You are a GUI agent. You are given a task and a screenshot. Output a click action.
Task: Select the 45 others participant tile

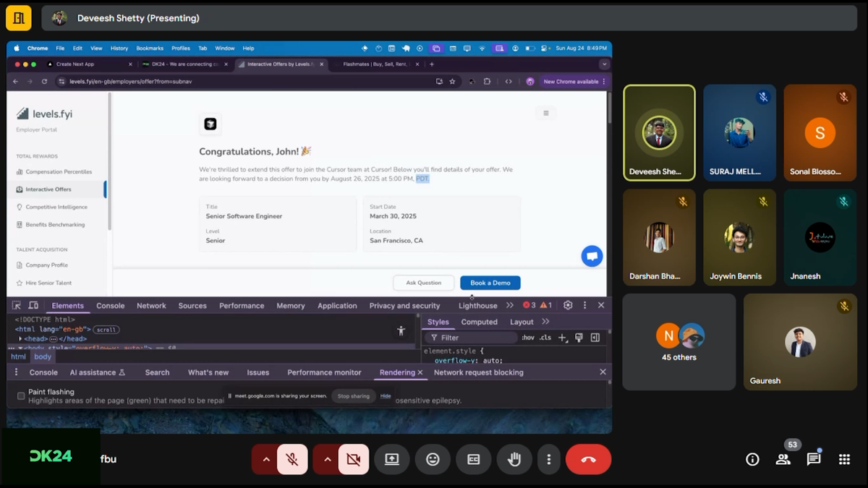point(679,342)
